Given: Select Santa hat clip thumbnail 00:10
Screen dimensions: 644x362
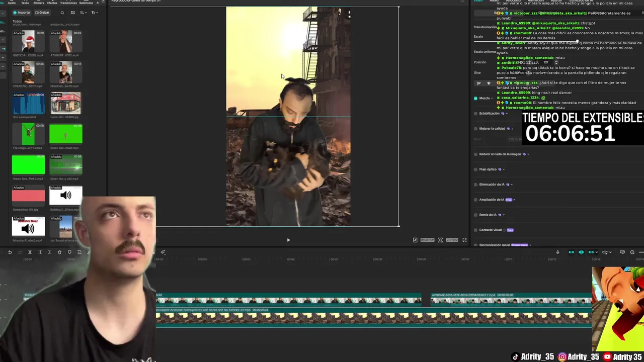Looking at the screenshot, I should click(x=28, y=41).
